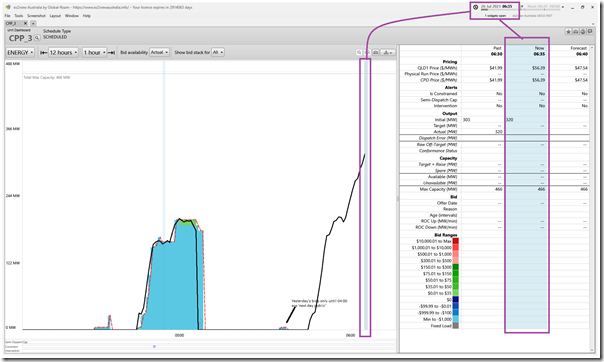This screenshot has width=604, height=362.
Task: Click the Semi-Dispatch Cap row label in the table
Action: tap(439, 100)
